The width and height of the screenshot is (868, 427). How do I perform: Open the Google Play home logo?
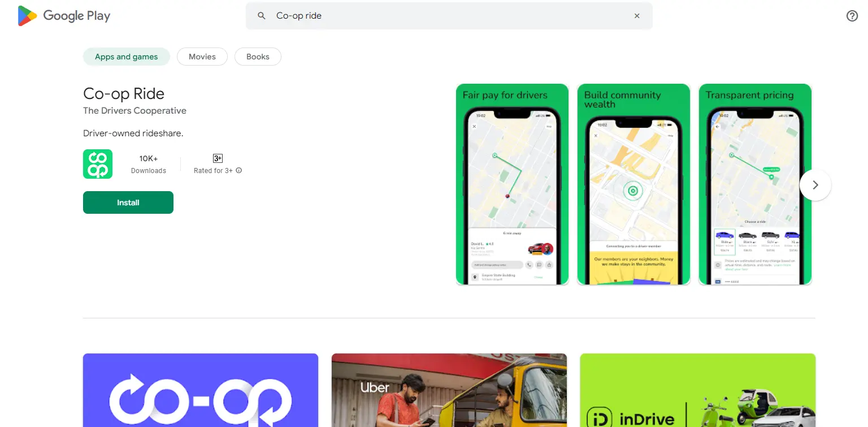(64, 16)
